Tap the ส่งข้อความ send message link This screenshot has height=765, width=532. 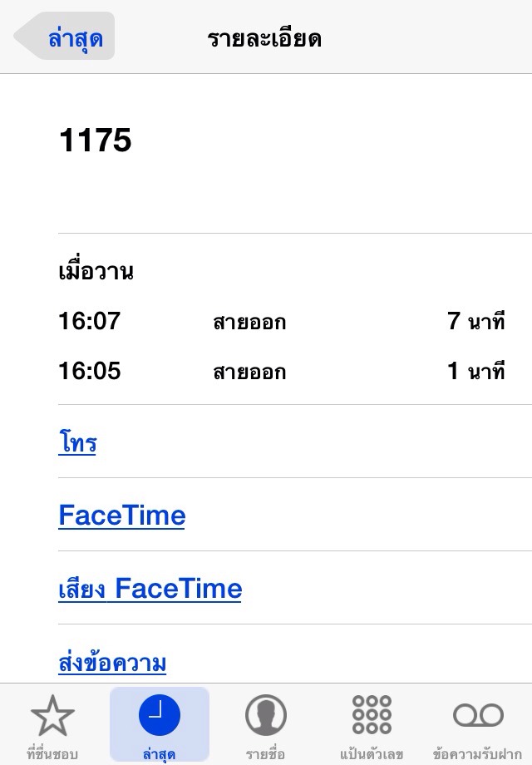(x=113, y=662)
